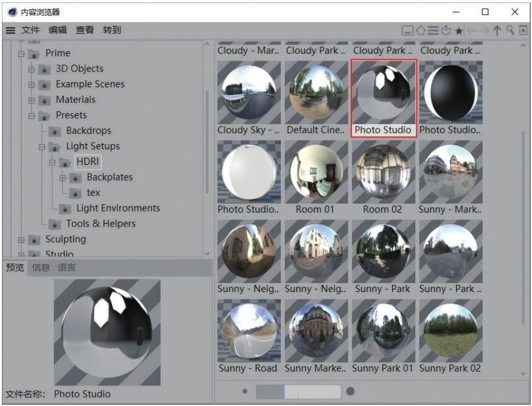Switch to the 预览 tab

(15, 268)
